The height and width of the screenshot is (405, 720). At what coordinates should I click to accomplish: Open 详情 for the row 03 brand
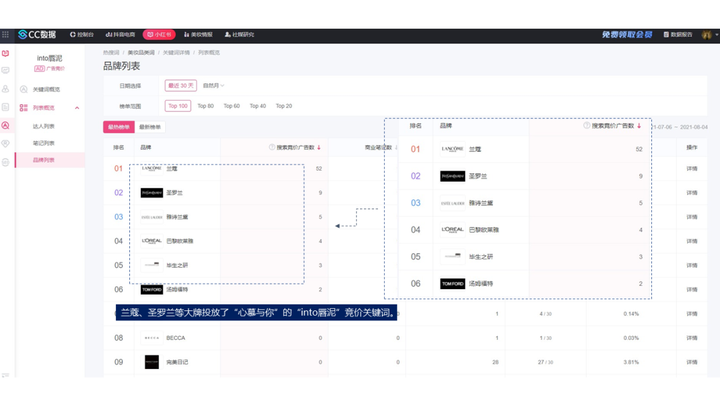pyautogui.click(x=692, y=217)
